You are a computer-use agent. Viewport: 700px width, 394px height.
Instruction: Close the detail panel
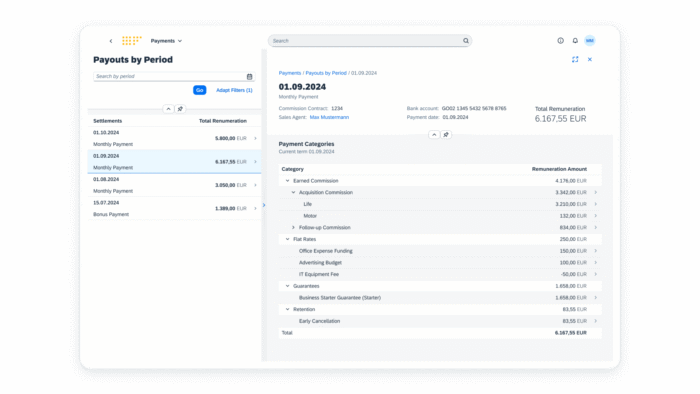[590, 59]
